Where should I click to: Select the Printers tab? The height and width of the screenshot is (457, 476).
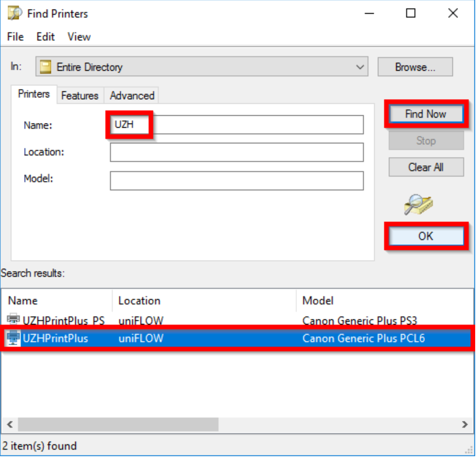[33, 94]
